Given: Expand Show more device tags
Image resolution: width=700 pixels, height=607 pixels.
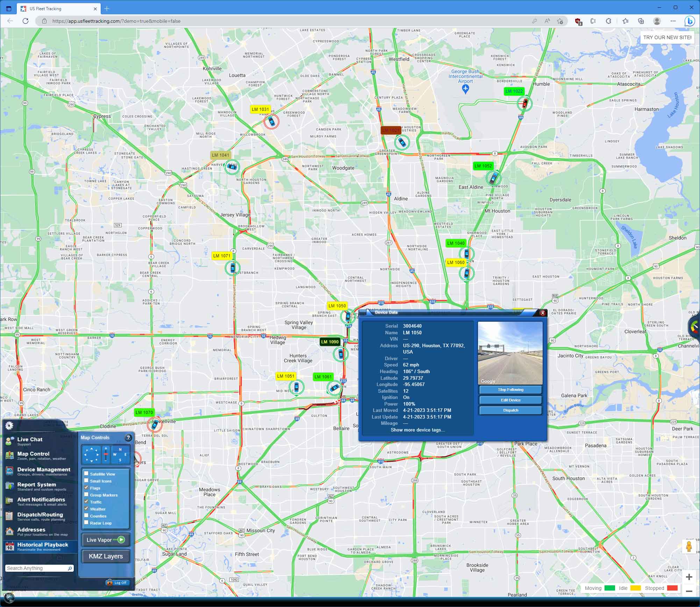Looking at the screenshot, I should (417, 430).
